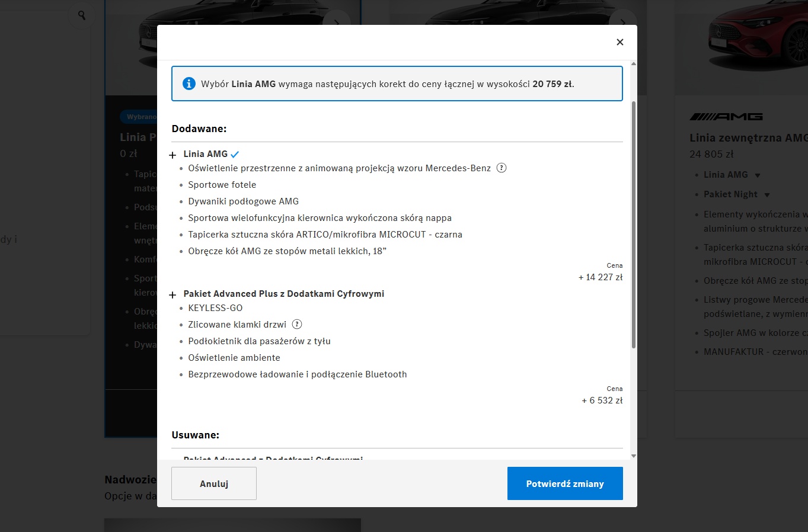The image size is (808, 532).
Task: Click Oświetlenie ambiente list item
Action: coord(234,358)
